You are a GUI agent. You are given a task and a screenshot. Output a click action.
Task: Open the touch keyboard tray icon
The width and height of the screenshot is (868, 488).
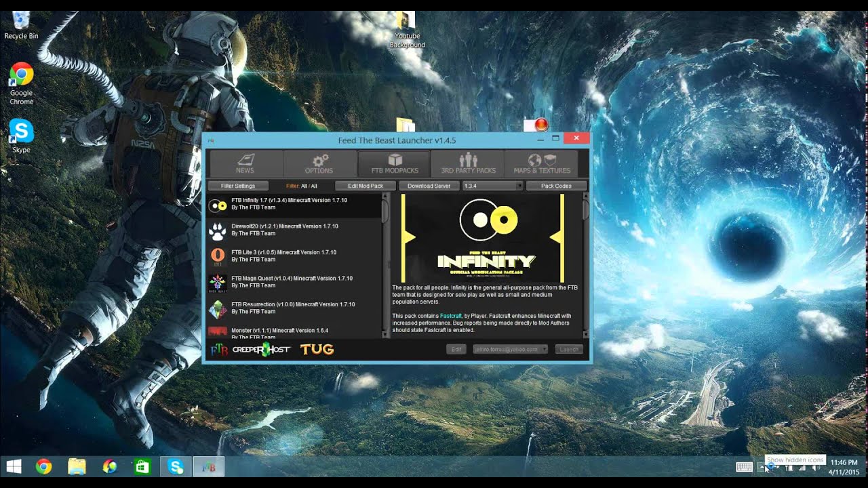pyautogui.click(x=744, y=466)
